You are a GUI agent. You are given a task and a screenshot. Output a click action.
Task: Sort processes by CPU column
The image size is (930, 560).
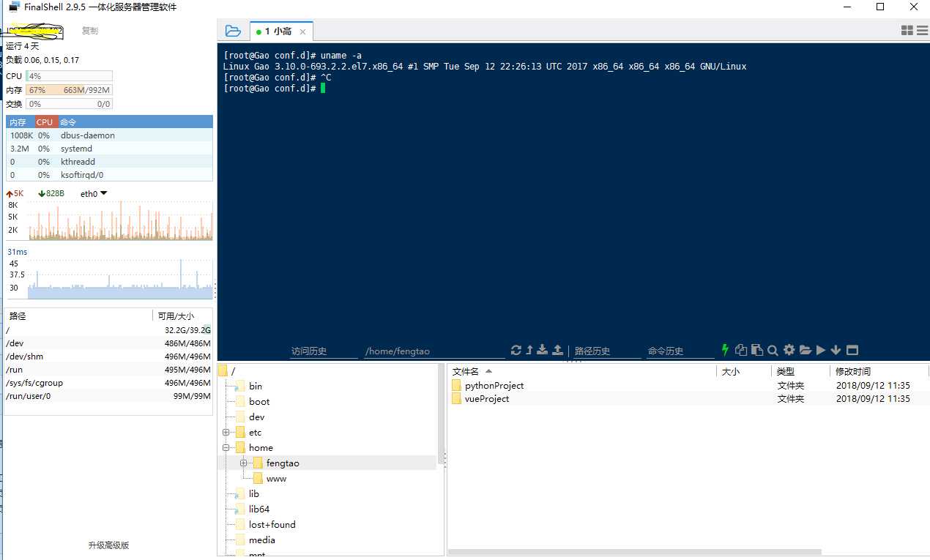(46, 122)
